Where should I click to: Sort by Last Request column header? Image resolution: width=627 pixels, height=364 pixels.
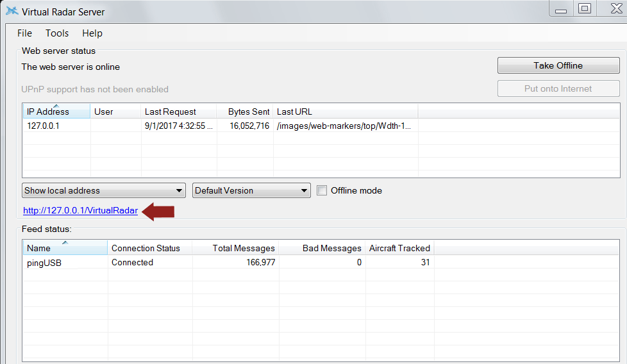(179, 112)
